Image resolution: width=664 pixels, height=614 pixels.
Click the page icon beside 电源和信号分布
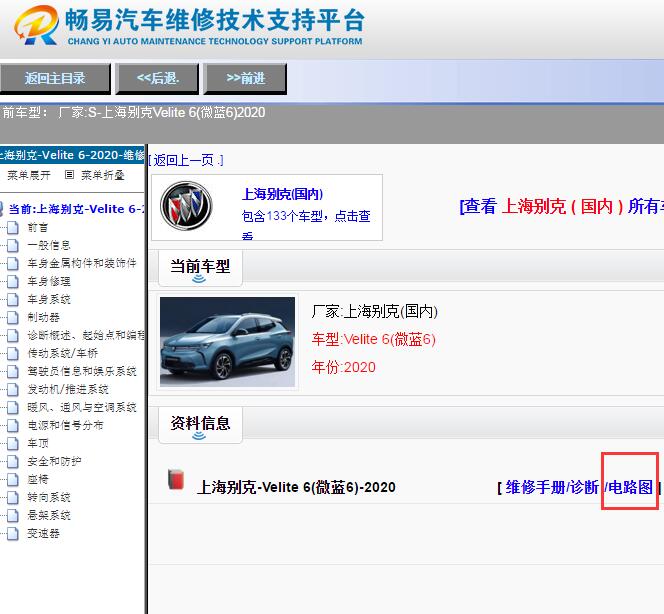13,426
